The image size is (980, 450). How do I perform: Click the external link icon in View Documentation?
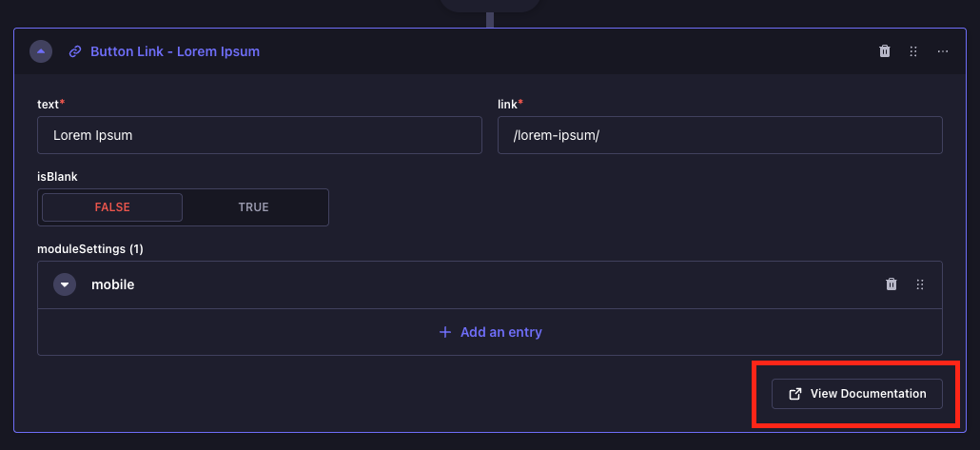[x=795, y=394]
